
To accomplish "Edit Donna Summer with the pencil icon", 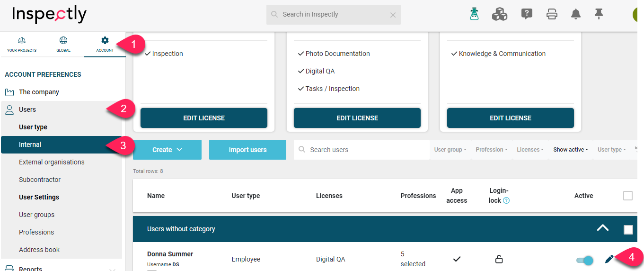I will point(609,259).
